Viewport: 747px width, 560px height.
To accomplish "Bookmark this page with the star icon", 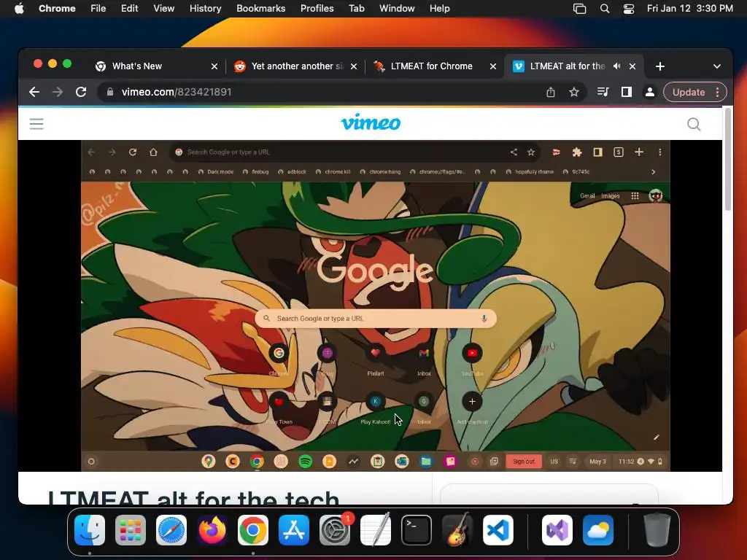I will [x=574, y=92].
